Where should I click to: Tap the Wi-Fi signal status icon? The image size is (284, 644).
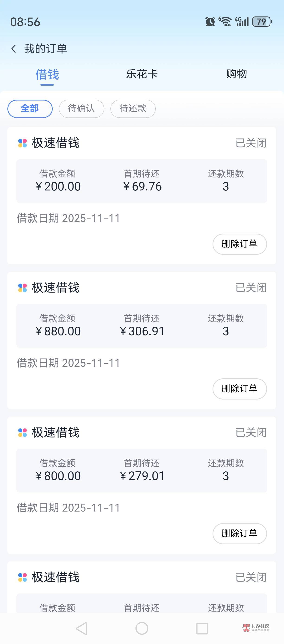[x=226, y=22]
